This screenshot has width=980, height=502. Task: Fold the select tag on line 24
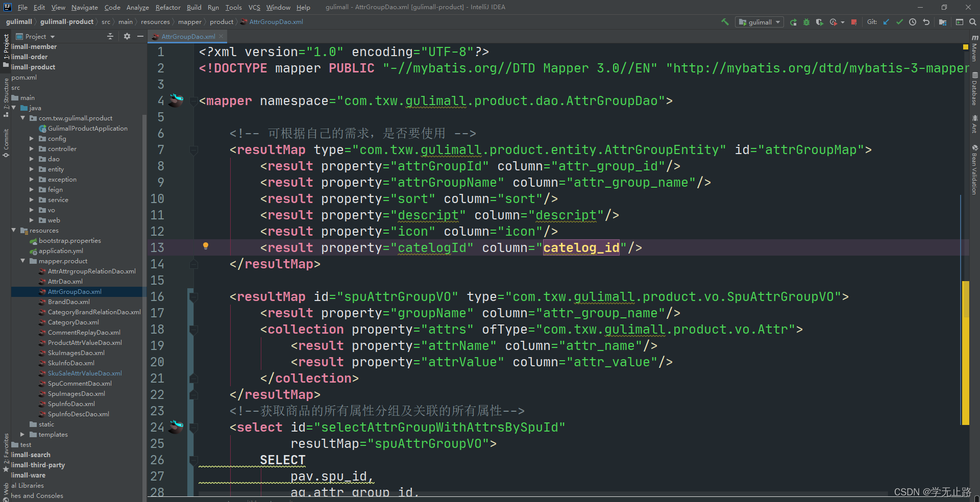tap(193, 428)
